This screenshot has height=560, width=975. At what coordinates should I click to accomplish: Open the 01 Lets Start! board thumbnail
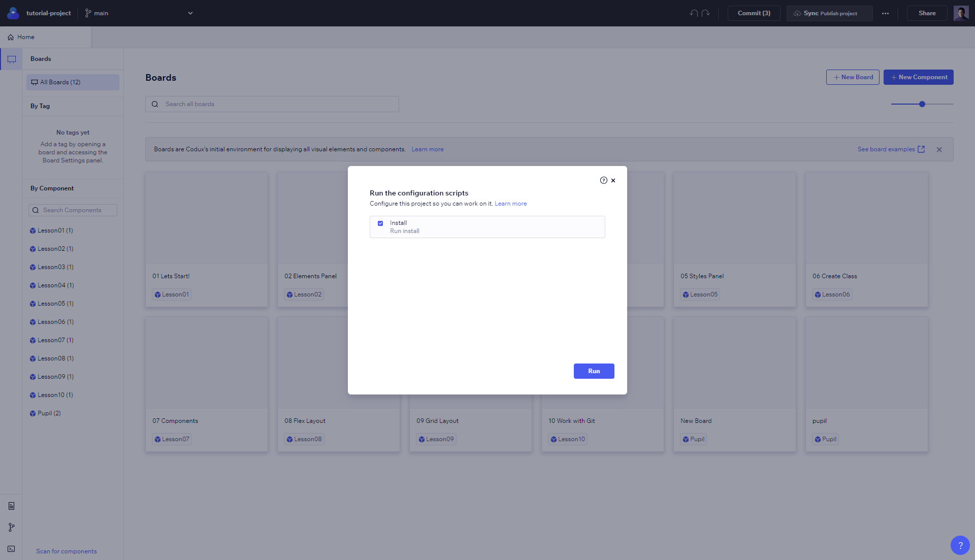tap(207, 218)
